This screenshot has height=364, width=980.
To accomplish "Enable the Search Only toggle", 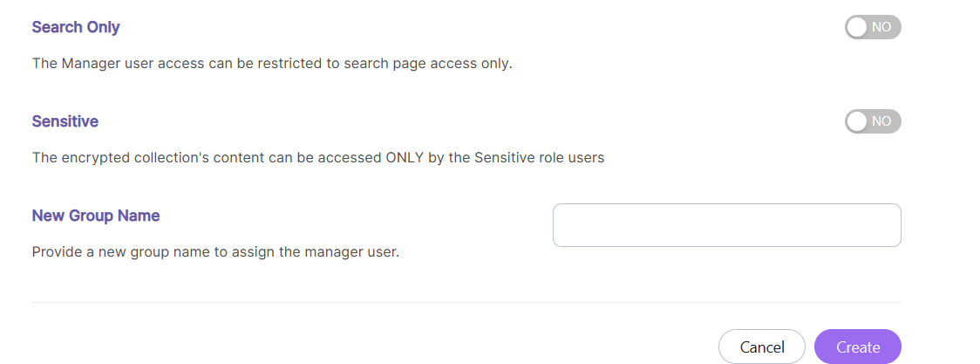I will point(872,27).
